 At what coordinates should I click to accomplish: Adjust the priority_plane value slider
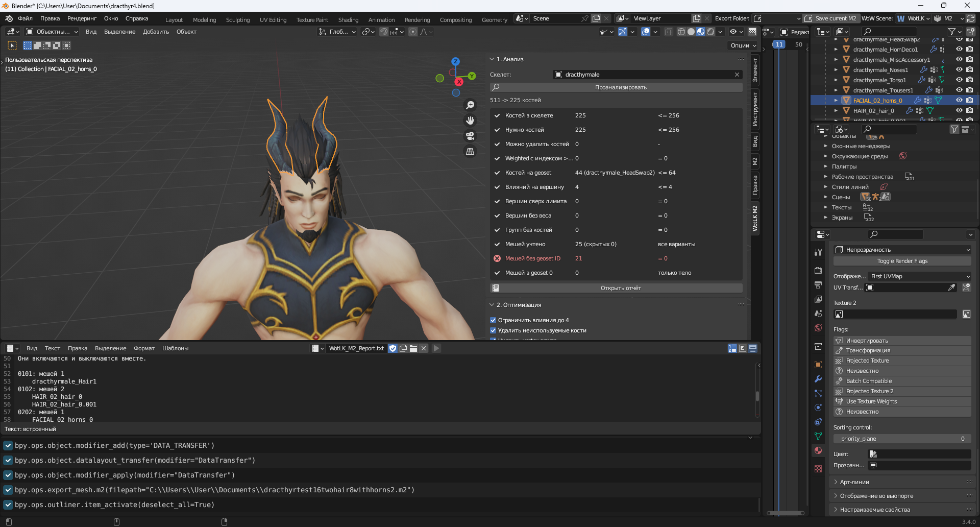902,439
